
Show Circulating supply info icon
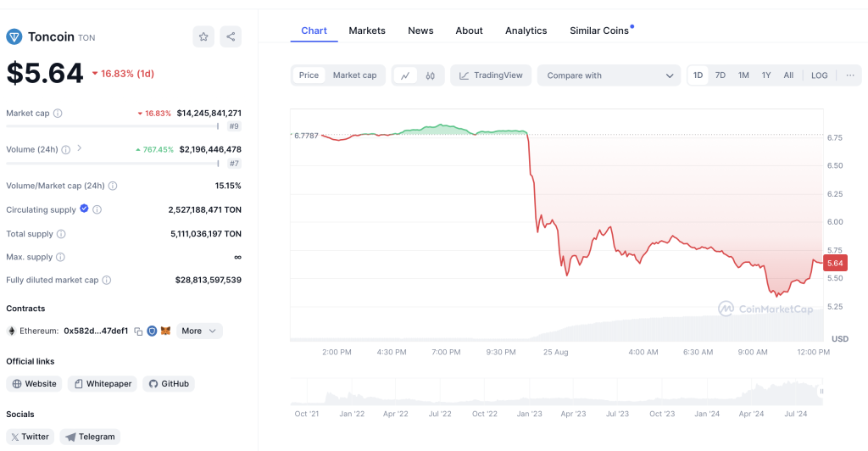[97, 209]
